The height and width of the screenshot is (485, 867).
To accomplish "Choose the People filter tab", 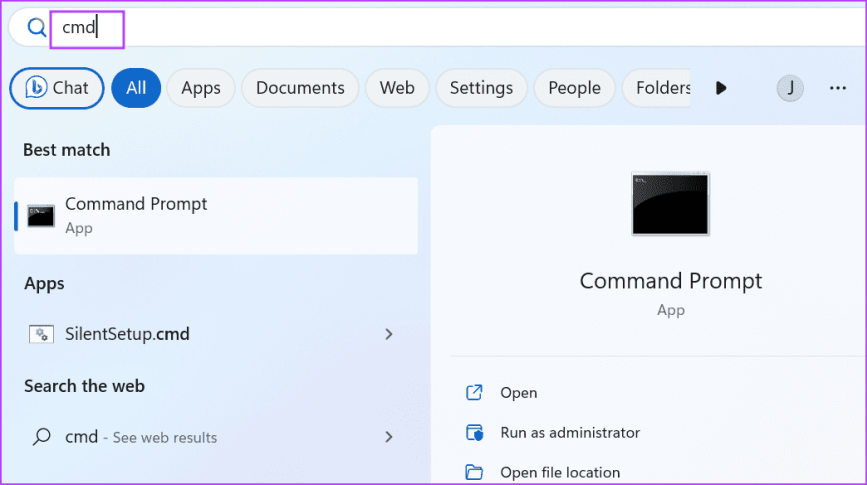I will pos(574,88).
